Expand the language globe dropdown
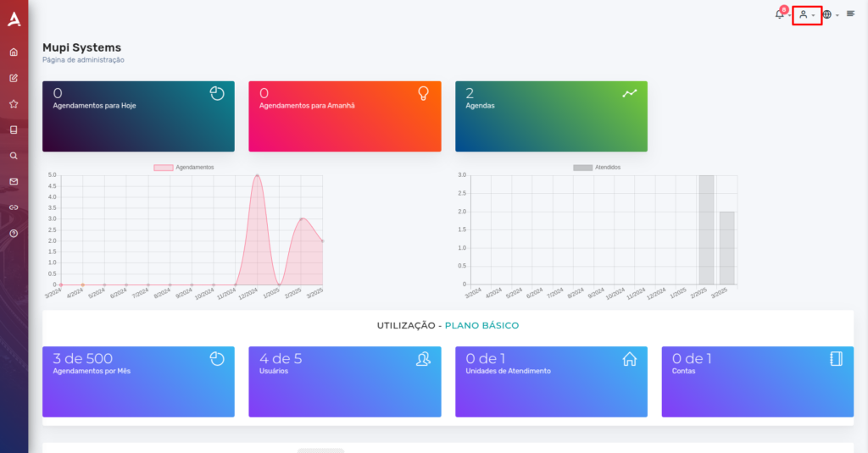The width and height of the screenshot is (868, 453). 831,15
